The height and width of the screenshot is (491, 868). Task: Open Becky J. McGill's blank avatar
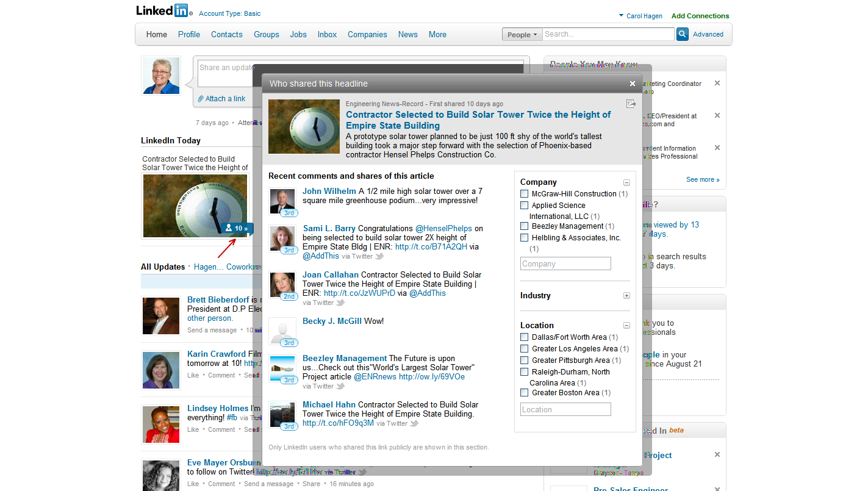tap(283, 332)
